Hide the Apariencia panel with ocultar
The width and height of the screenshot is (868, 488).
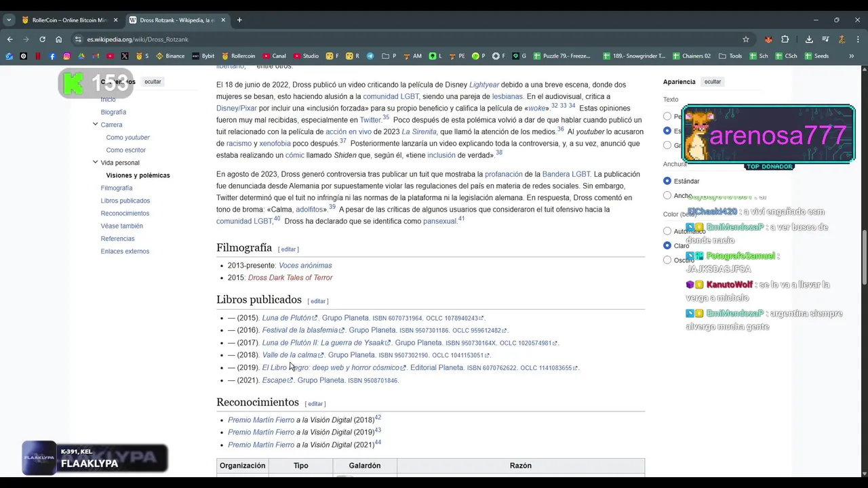point(713,82)
